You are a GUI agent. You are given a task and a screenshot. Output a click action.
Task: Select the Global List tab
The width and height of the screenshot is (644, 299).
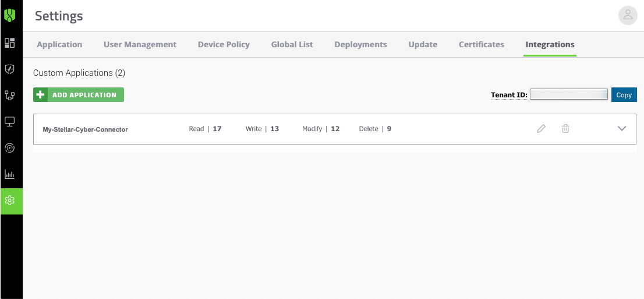pos(292,44)
